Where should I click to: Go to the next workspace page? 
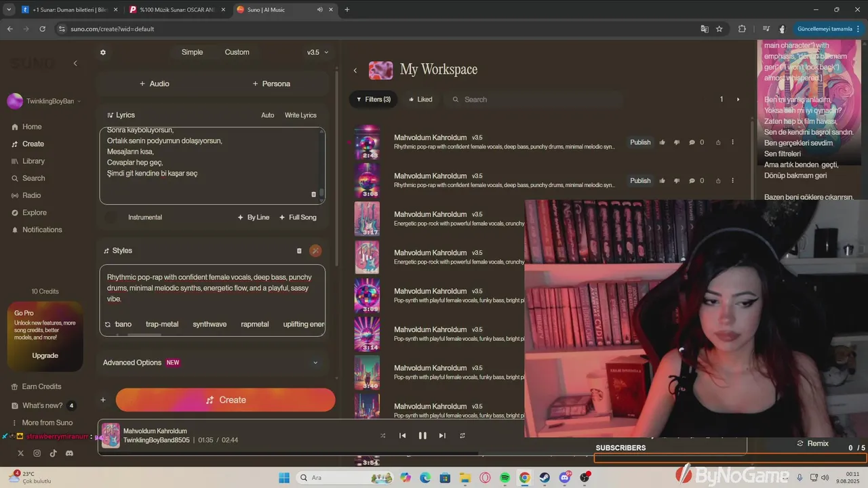point(738,100)
